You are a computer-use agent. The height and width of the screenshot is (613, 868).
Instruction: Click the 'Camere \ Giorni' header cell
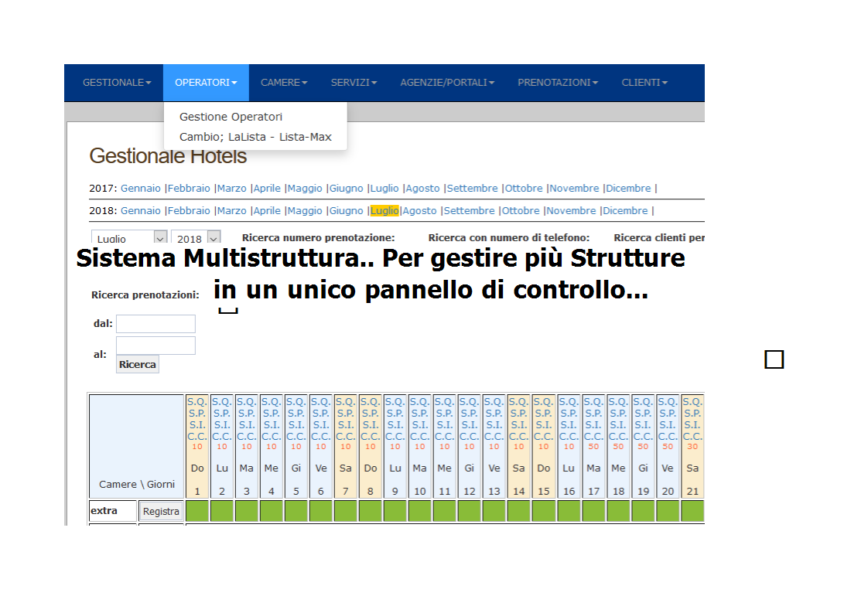[137, 446]
